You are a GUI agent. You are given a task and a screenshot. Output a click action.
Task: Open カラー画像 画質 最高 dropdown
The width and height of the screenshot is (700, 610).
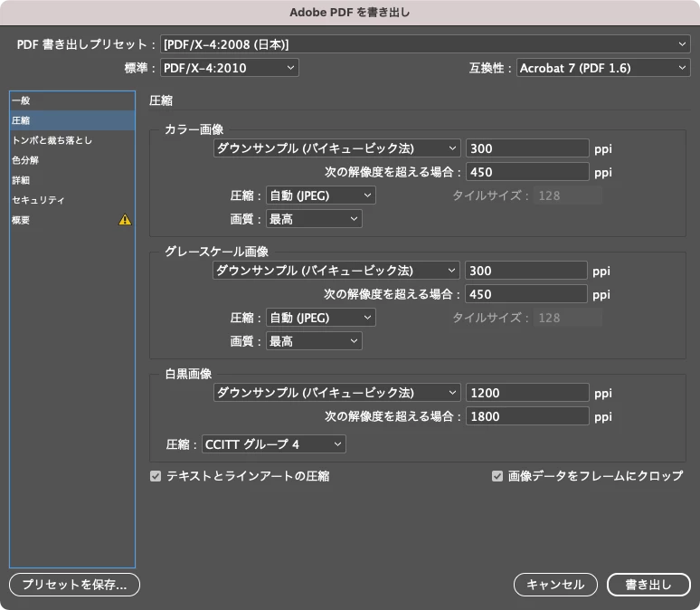click(314, 219)
